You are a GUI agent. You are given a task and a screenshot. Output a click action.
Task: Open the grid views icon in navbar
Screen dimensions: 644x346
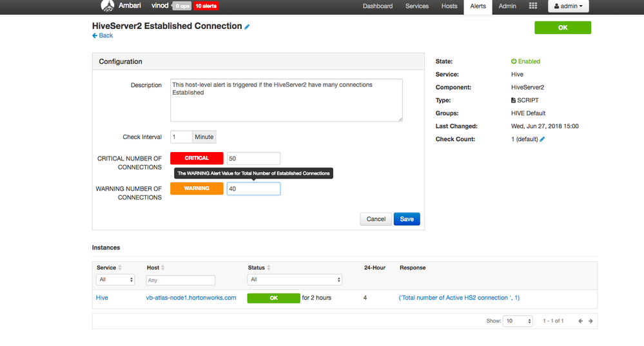tap(532, 6)
